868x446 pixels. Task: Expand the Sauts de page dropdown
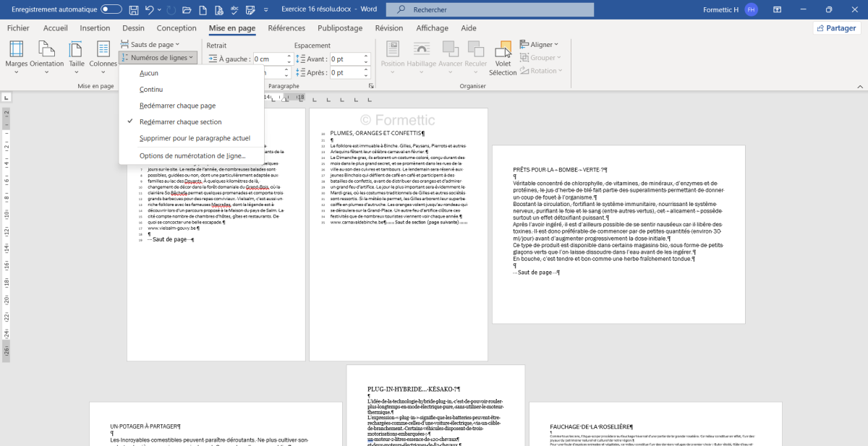point(151,45)
